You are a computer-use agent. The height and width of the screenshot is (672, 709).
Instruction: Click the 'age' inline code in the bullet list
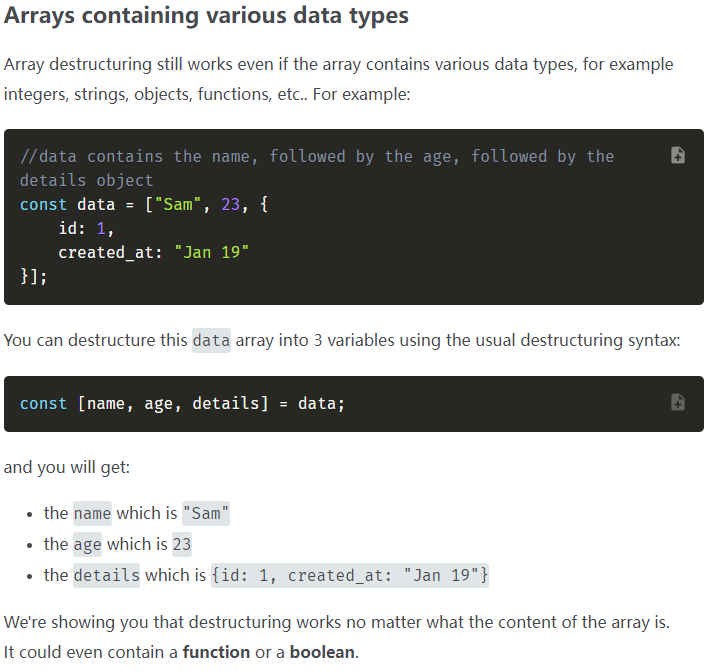coord(87,544)
